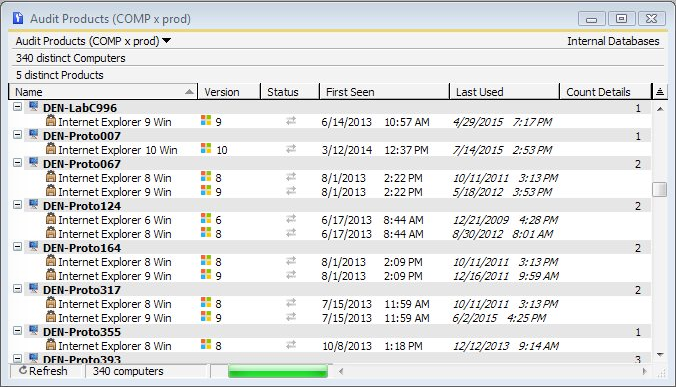Select the Internet Explorer 10 Win row
The width and height of the screenshot is (676, 387).
pos(330,150)
